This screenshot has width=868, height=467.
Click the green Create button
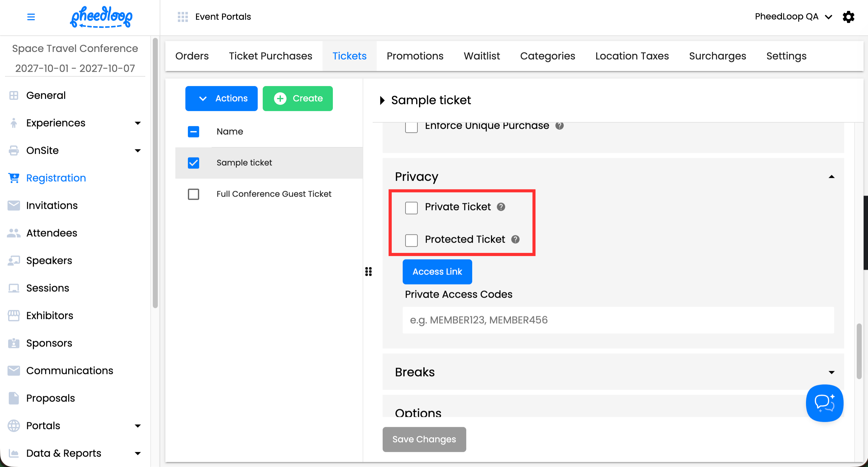pos(297,98)
